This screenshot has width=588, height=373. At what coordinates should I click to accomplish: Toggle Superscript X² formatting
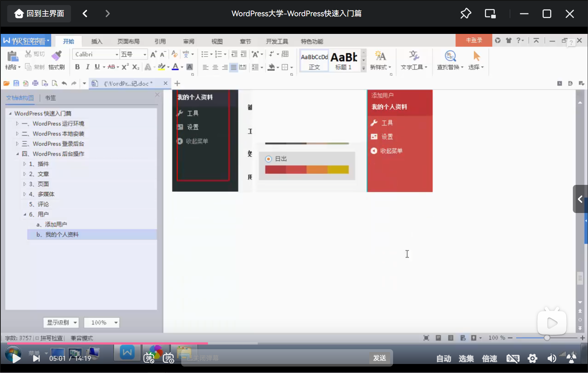click(x=125, y=67)
